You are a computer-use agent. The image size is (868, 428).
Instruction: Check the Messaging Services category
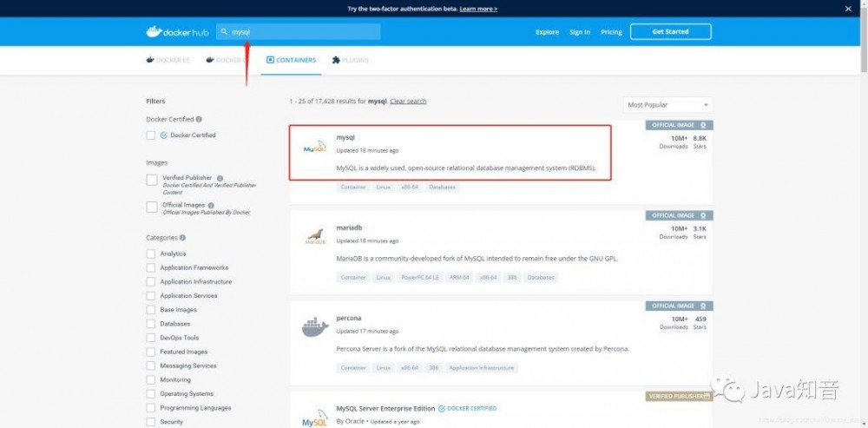(150, 366)
